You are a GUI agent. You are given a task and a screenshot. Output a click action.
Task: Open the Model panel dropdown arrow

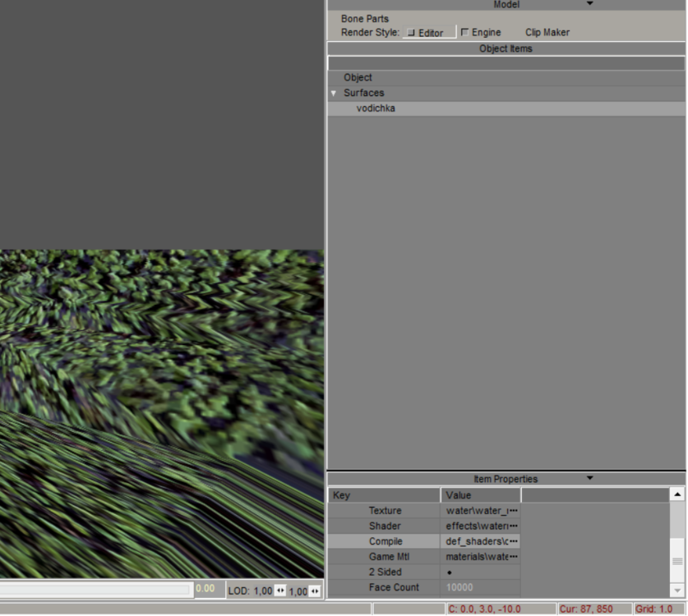point(589,4)
